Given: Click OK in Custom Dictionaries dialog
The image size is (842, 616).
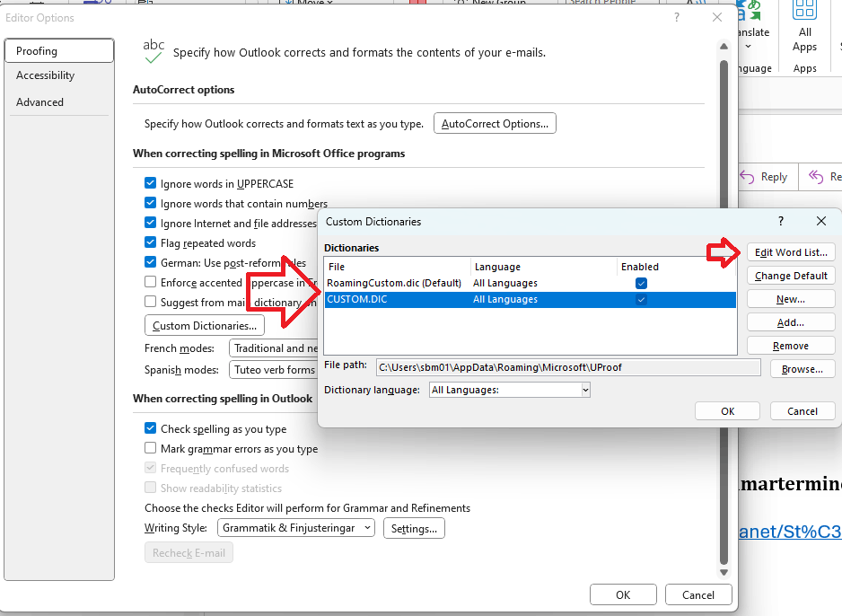Looking at the screenshot, I should pos(728,411).
